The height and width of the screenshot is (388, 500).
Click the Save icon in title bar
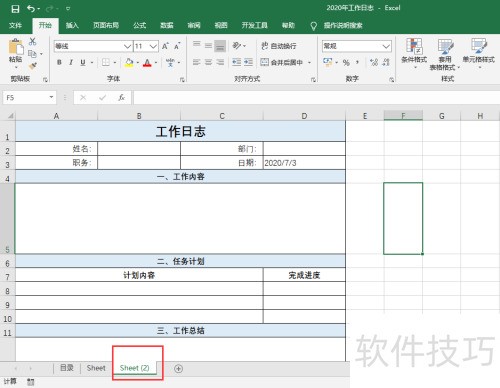(15, 9)
